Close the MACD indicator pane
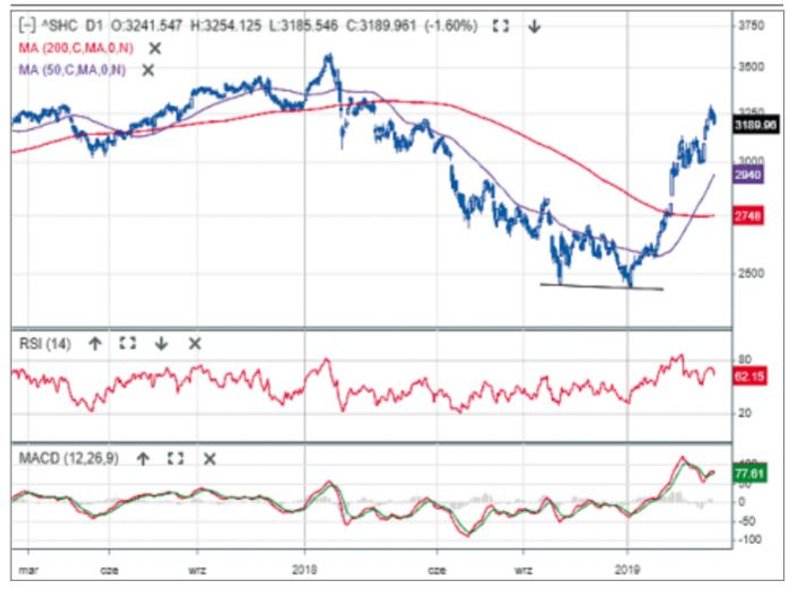This screenshot has width=793, height=593. click(x=209, y=458)
